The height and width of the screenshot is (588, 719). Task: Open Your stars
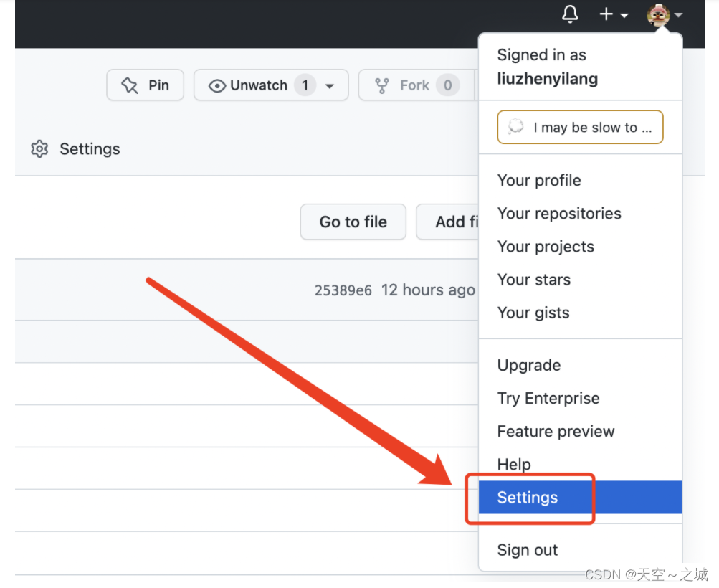pyautogui.click(x=580, y=280)
